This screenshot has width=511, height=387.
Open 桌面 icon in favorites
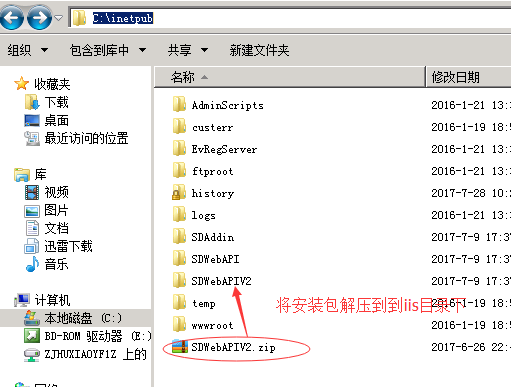[32, 120]
